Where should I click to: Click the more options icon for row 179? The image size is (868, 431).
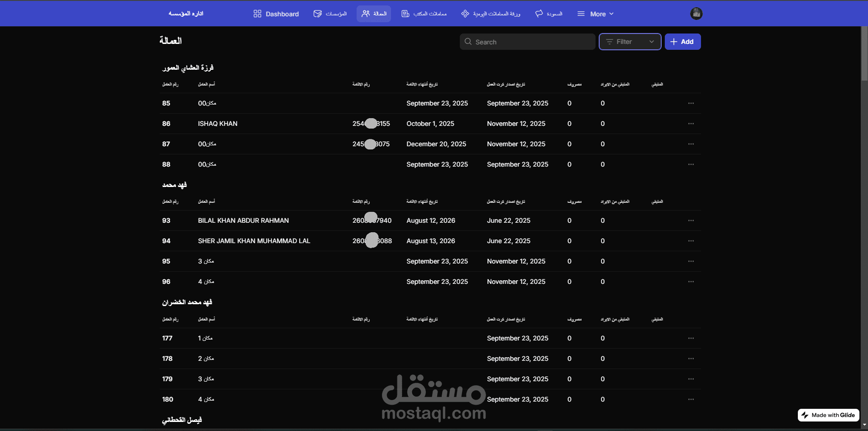[x=691, y=379]
